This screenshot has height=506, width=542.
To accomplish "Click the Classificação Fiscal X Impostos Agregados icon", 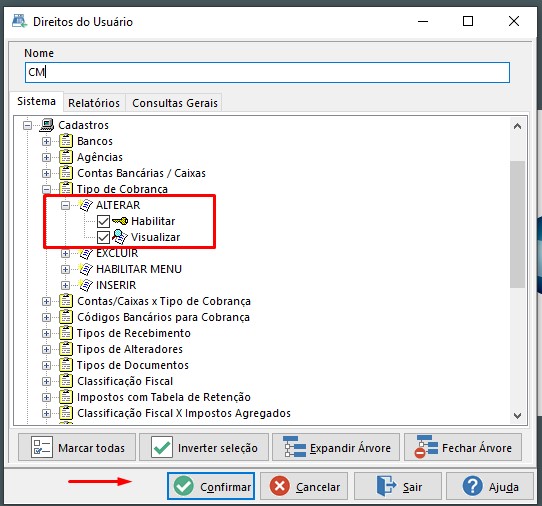I will coord(66,413).
